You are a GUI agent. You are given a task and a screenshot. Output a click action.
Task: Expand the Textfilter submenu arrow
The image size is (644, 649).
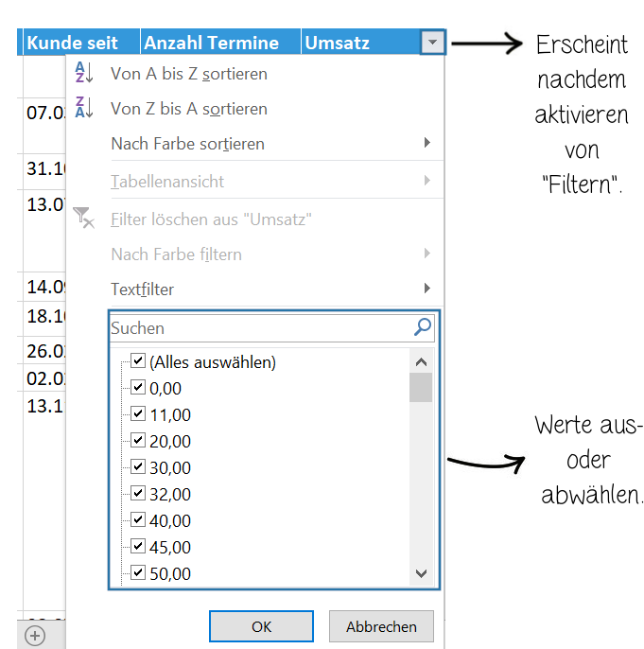click(x=427, y=289)
